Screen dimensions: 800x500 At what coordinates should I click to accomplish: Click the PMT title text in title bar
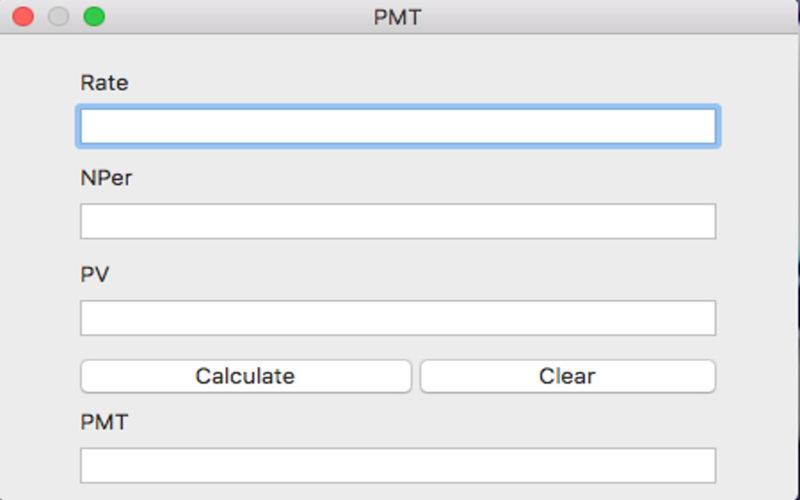(397, 17)
